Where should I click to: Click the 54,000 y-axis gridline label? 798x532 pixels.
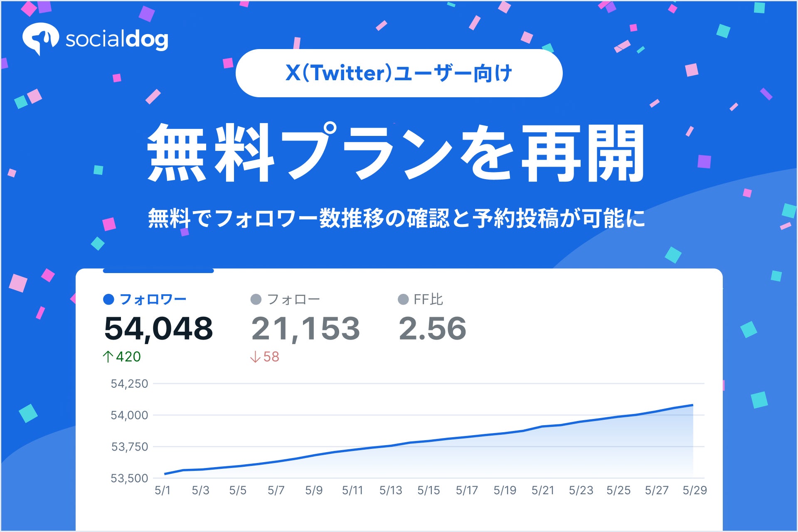129,415
